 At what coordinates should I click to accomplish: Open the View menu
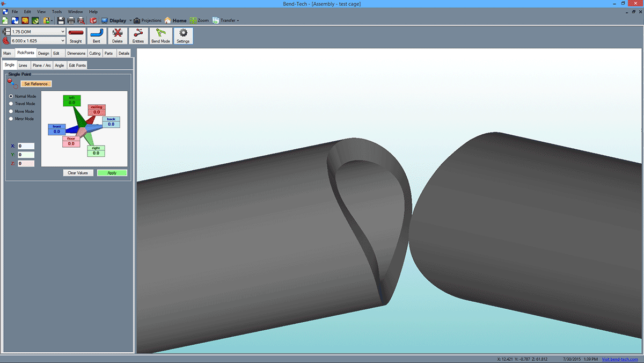pyautogui.click(x=41, y=11)
